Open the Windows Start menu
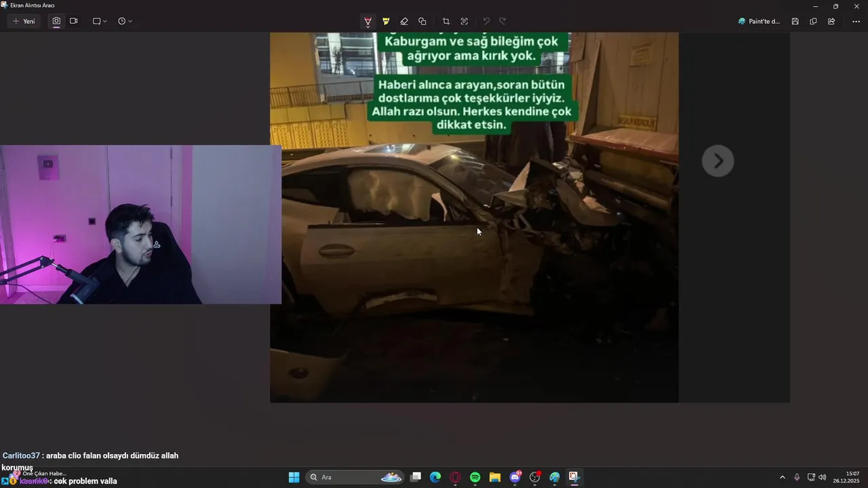The height and width of the screenshot is (488, 868). tap(294, 477)
